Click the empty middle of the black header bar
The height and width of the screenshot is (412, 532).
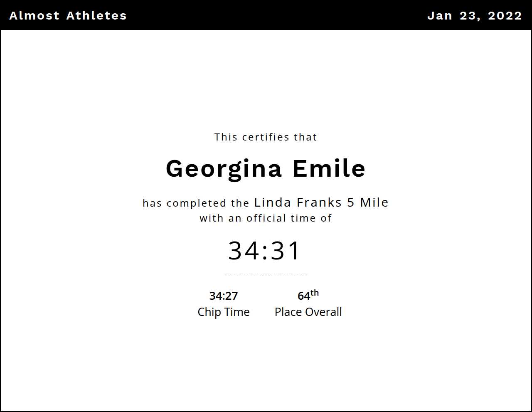(274, 16)
